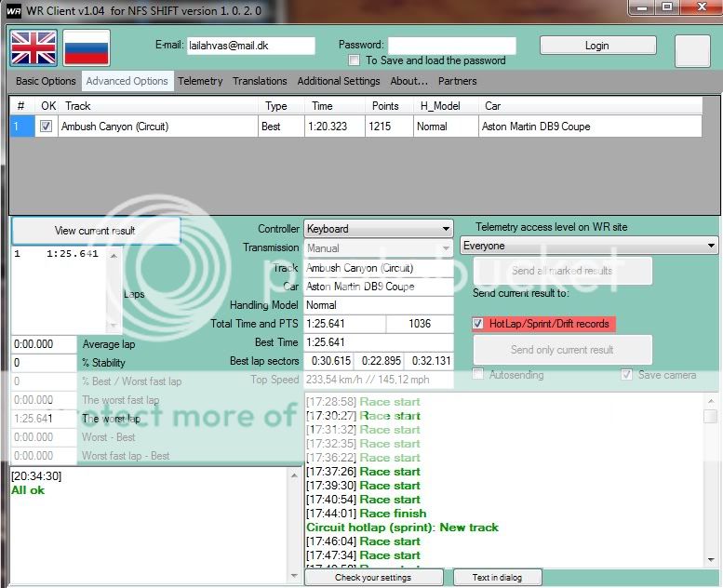Click the 1036 PTS field

click(x=420, y=324)
